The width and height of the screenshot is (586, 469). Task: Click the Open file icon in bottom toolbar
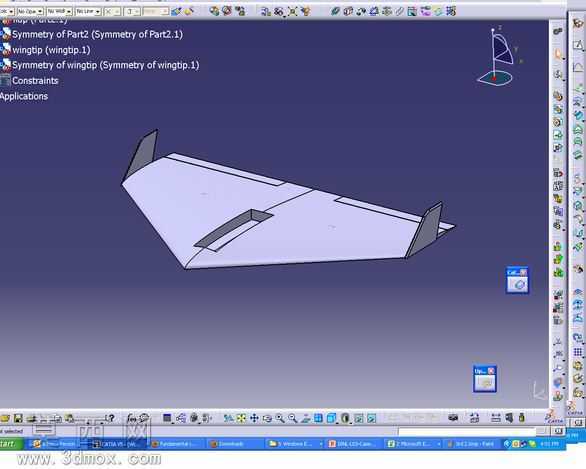tap(5, 419)
